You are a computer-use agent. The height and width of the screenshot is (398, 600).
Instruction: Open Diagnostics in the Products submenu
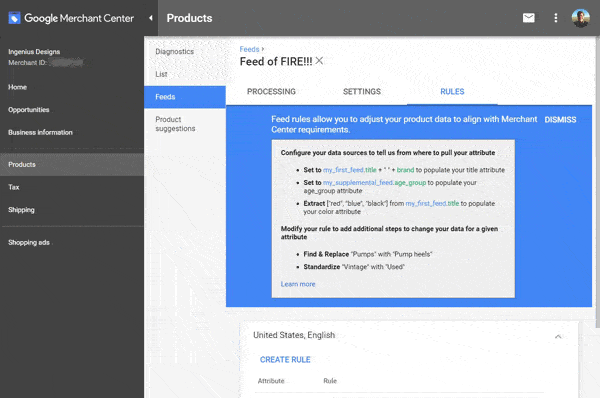click(x=174, y=52)
